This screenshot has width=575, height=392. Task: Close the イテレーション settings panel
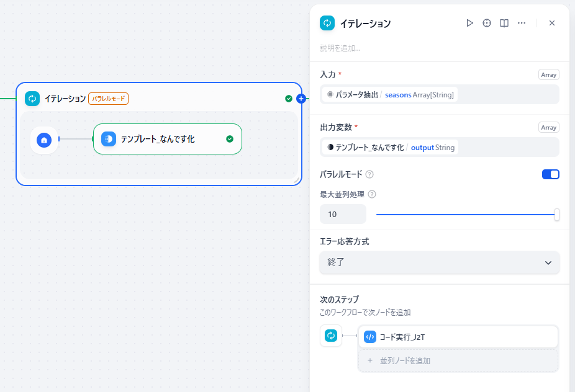[x=552, y=23]
